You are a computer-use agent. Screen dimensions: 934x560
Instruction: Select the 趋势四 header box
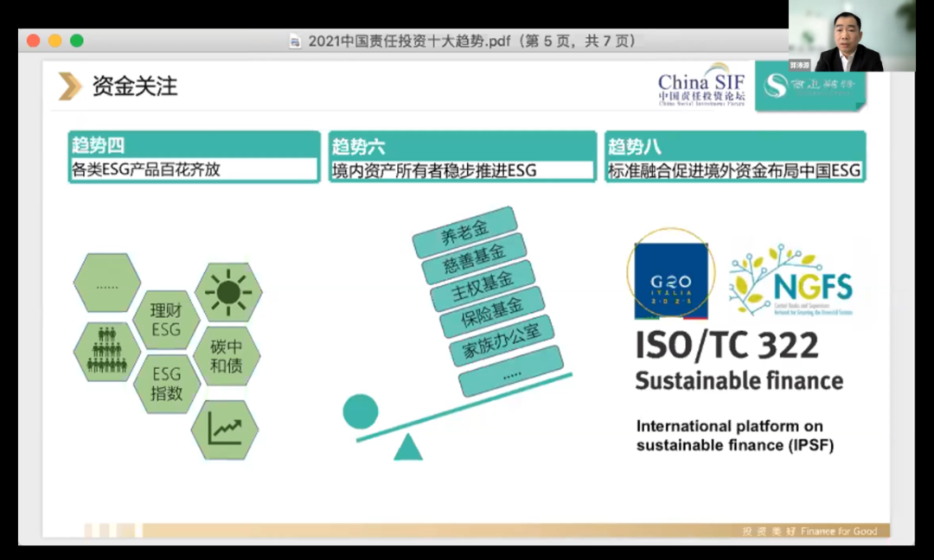194,145
